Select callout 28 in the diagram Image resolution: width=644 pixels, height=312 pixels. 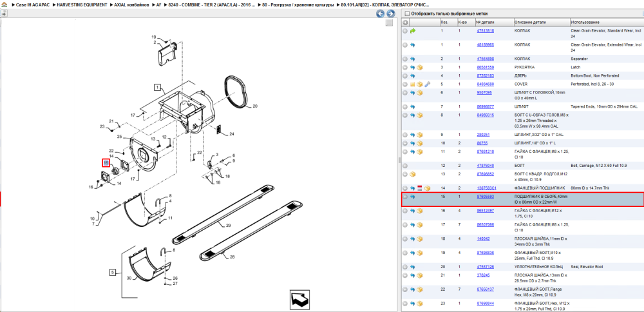232,257
